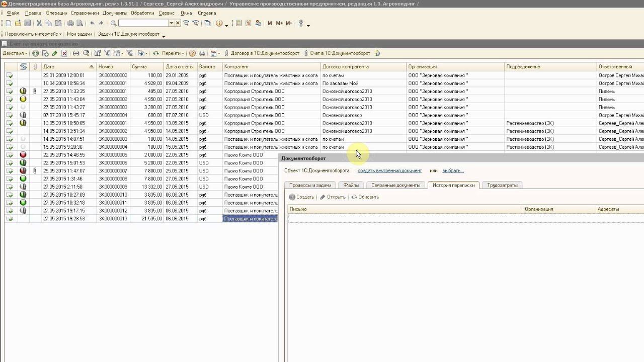Open the Перейти dropdown
Image resolution: width=644 pixels, height=362 pixels.
(173, 53)
